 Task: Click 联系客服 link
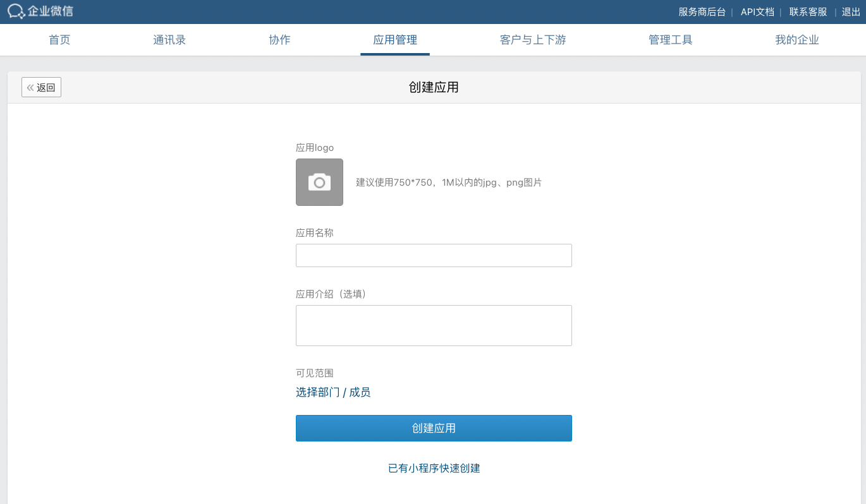click(808, 12)
